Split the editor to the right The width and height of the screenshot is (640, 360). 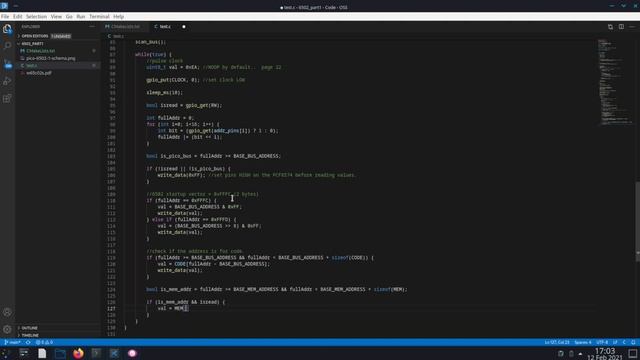tap(621, 27)
